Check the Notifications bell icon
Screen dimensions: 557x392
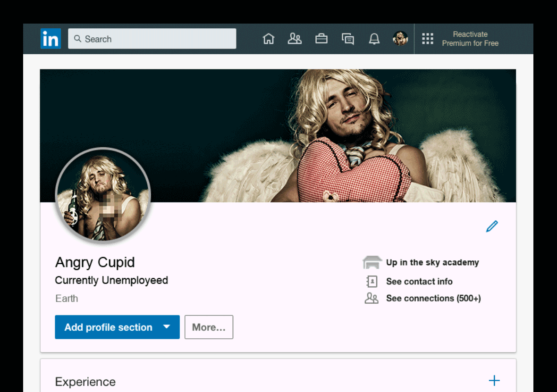[374, 39]
